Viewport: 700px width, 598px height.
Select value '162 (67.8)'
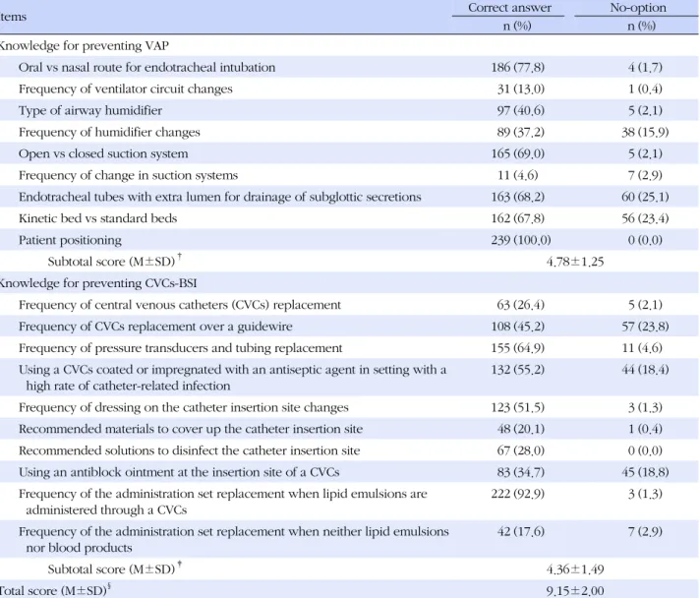click(x=517, y=218)
